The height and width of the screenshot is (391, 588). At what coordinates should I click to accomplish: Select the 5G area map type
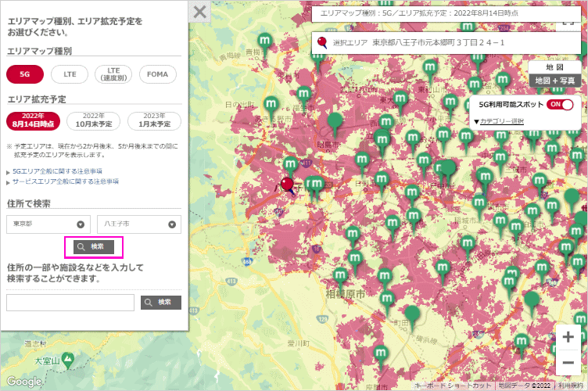point(25,74)
